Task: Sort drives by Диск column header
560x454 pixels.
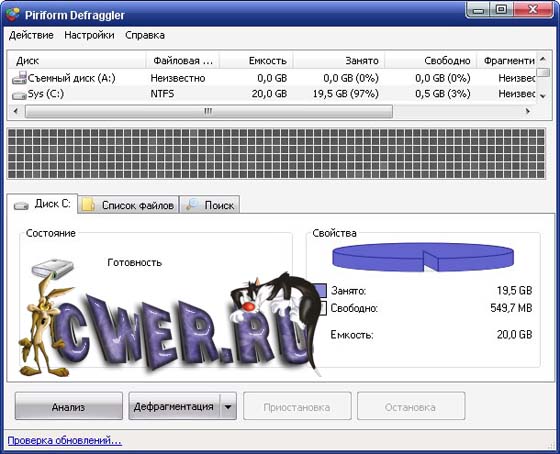Action: point(76,60)
